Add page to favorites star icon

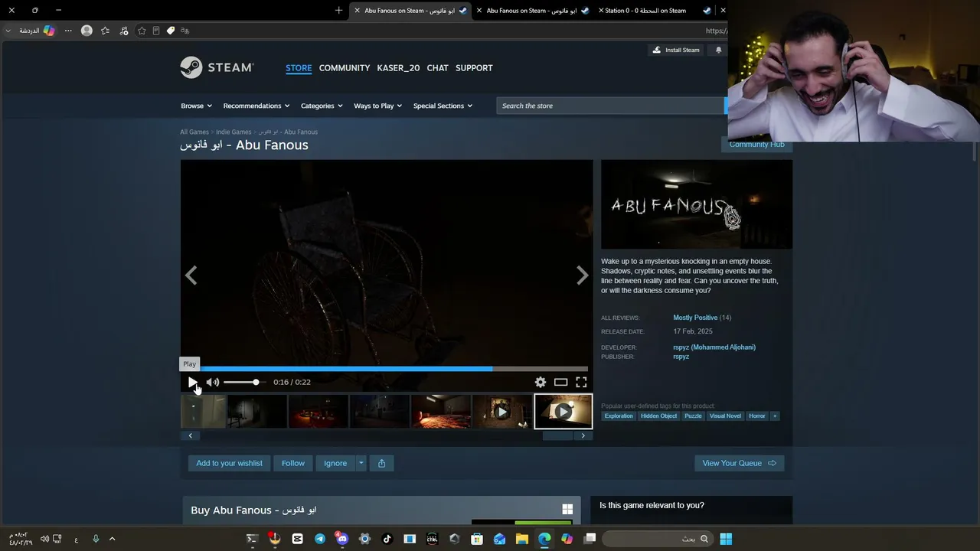142,31
